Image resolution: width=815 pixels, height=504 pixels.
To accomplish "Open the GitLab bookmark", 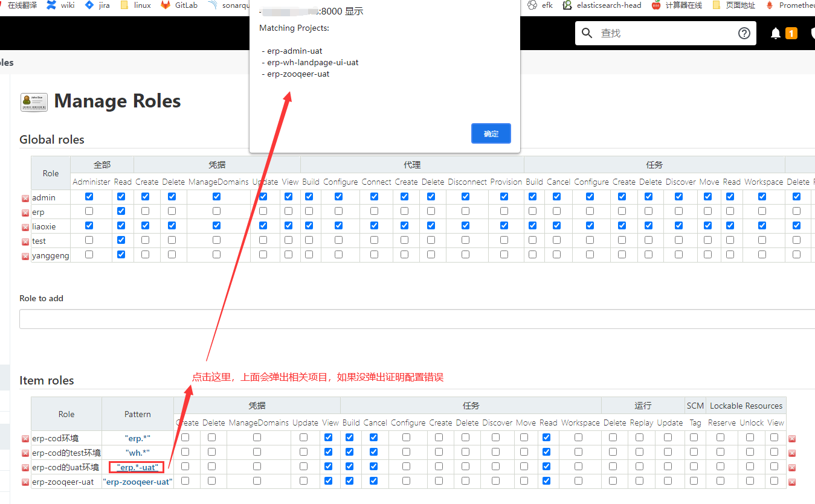I will (x=179, y=5).
